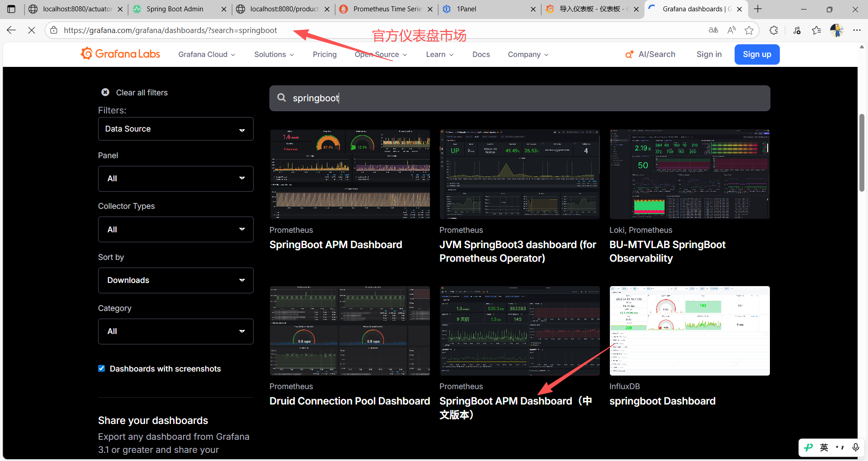The height and width of the screenshot is (461, 868).
Task: Open JVM SpringBoot3 dashboard thumbnail
Action: pyautogui.click(x=520, y=174)
